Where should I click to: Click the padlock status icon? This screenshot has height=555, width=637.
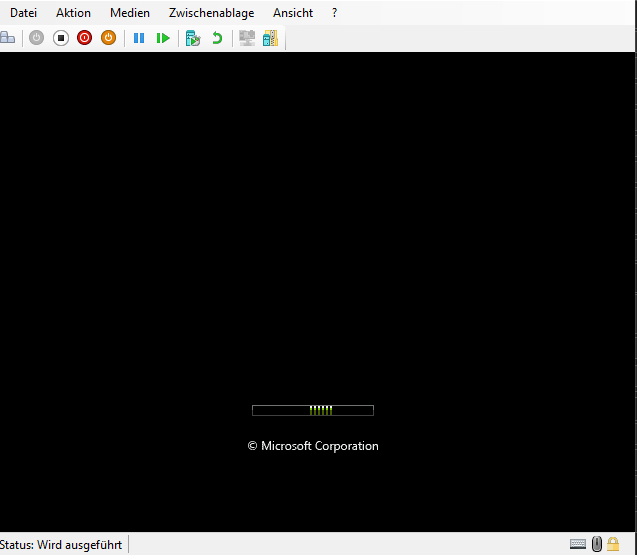point(613,544)
